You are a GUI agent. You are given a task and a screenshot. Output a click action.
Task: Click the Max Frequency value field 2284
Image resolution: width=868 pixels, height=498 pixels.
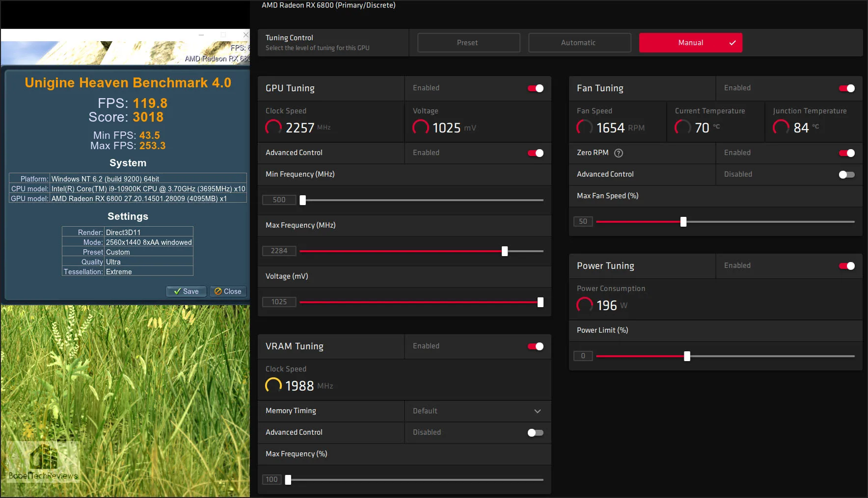point(279,251)
